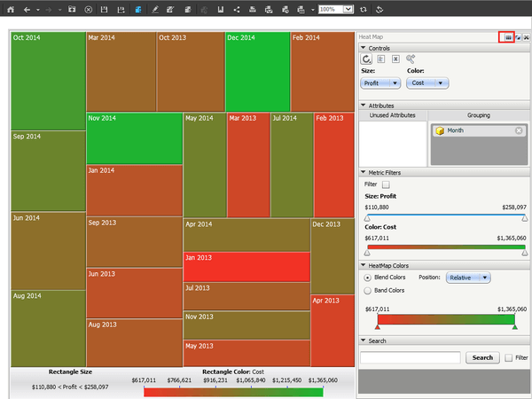Image resolution: width=532 pixels, height=399 pixels.
Task: Click the refresh icon beside zoom box
Action: [363, 10]
